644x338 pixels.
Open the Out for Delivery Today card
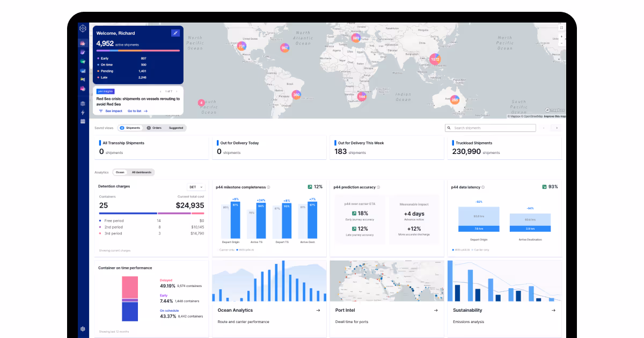point(269,148)
